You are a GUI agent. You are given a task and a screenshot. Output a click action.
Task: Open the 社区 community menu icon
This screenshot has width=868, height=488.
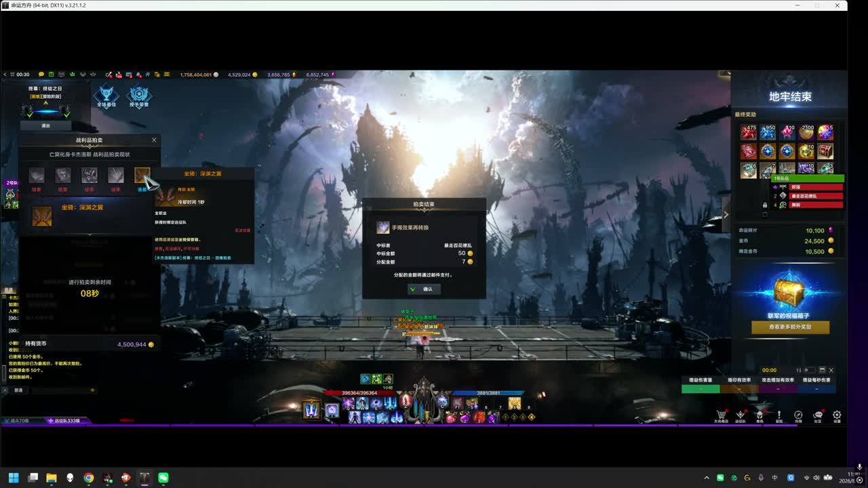click(x=818, y=416)
